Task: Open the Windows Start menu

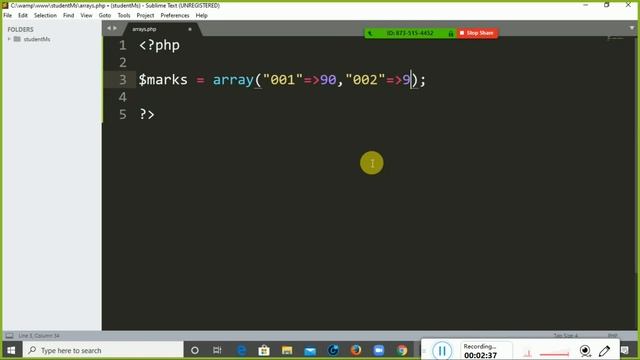Action: tap(11, 350)
